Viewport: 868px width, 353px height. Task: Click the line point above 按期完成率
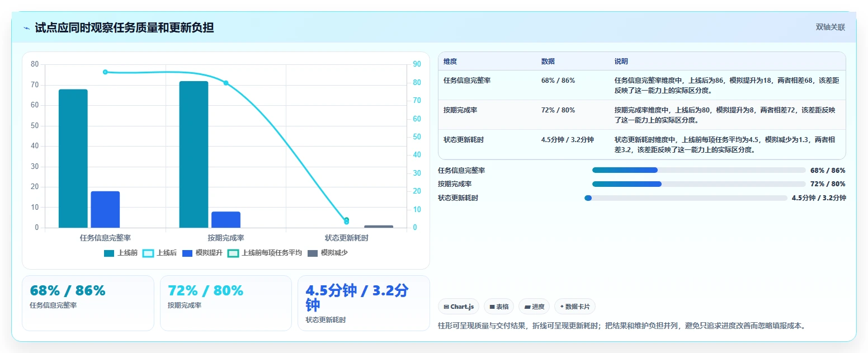click(226, 83)
